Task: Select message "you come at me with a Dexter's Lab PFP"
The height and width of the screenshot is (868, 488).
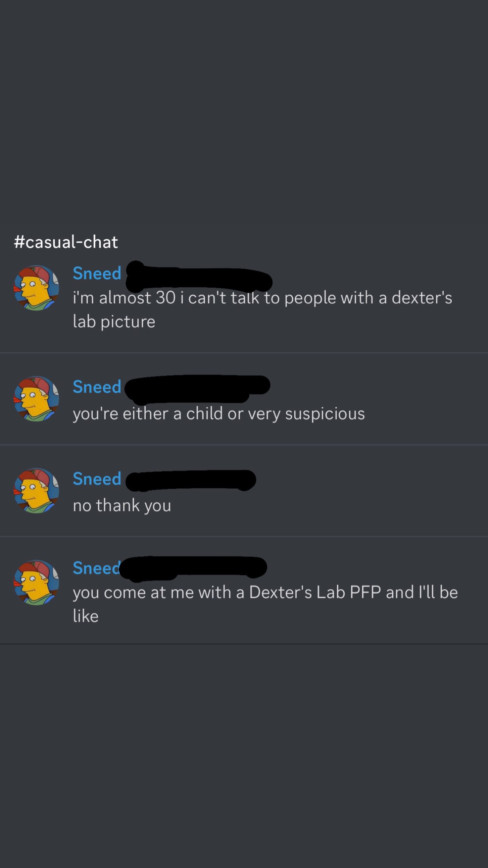Action: coord(265,604)
